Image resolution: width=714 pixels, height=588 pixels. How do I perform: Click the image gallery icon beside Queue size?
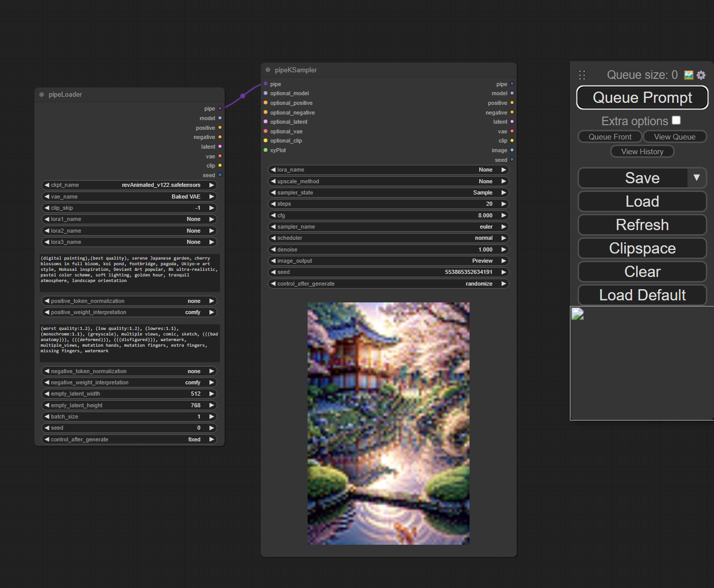[x=688, y=75]
